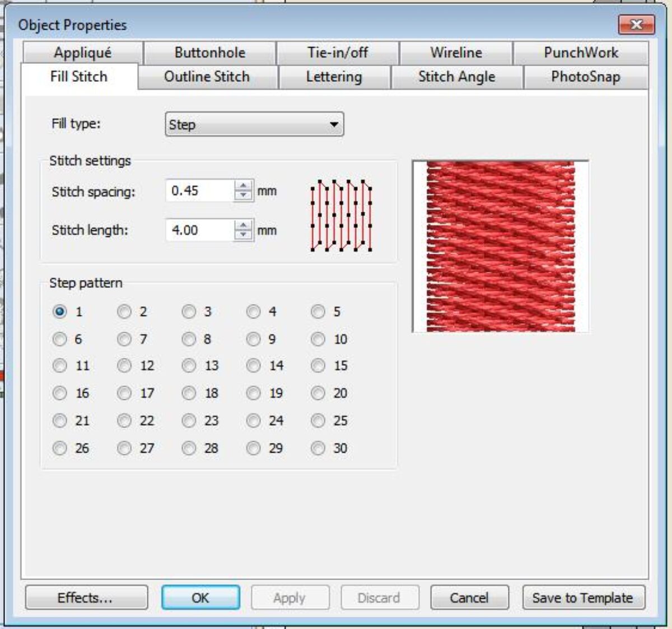Viewport: 672px width, 629px height.
Task: Select step pattern 3
Action: point(189,311)
